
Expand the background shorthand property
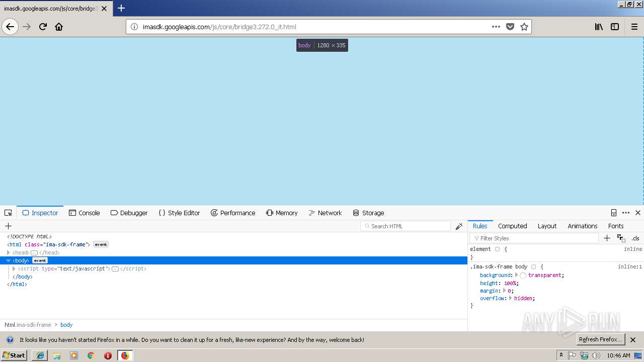point(517,275)
